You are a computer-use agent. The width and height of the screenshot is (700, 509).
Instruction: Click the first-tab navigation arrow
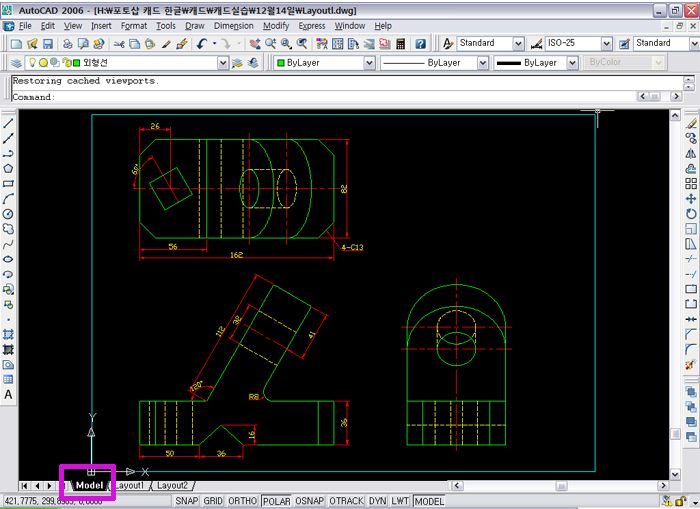pos(24,485)
